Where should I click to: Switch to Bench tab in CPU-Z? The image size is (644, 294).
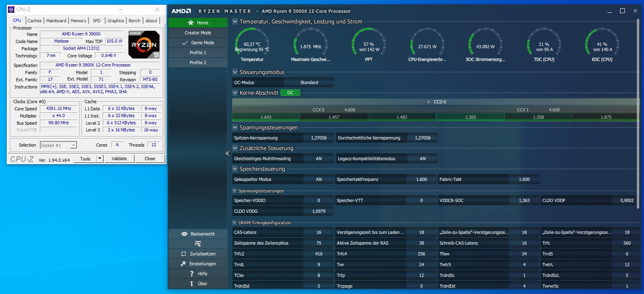coord(135,21)
